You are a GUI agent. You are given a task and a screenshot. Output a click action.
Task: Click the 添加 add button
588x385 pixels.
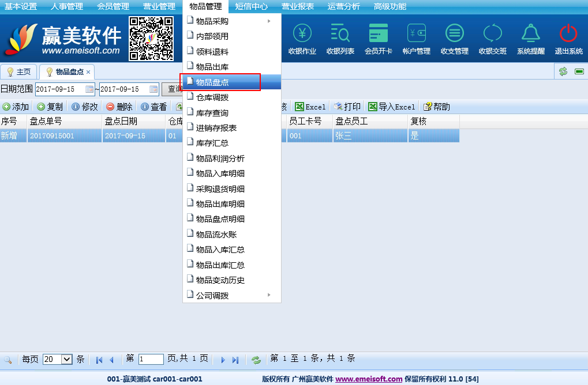coord(16,107)
